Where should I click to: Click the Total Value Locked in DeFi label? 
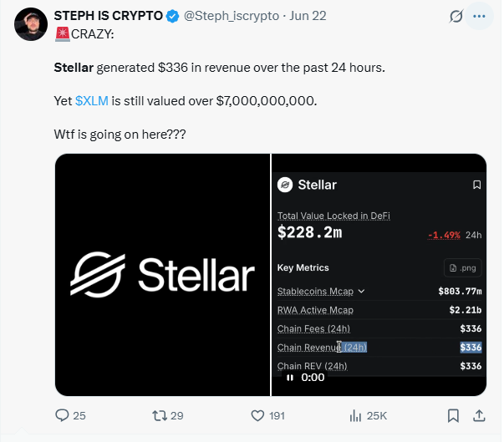[333, 216]
